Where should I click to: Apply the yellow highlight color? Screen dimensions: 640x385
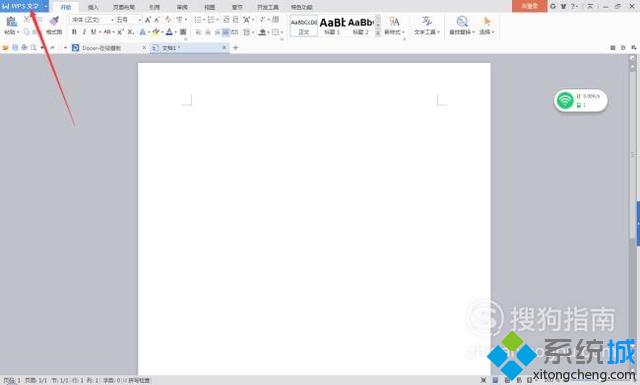156,32
